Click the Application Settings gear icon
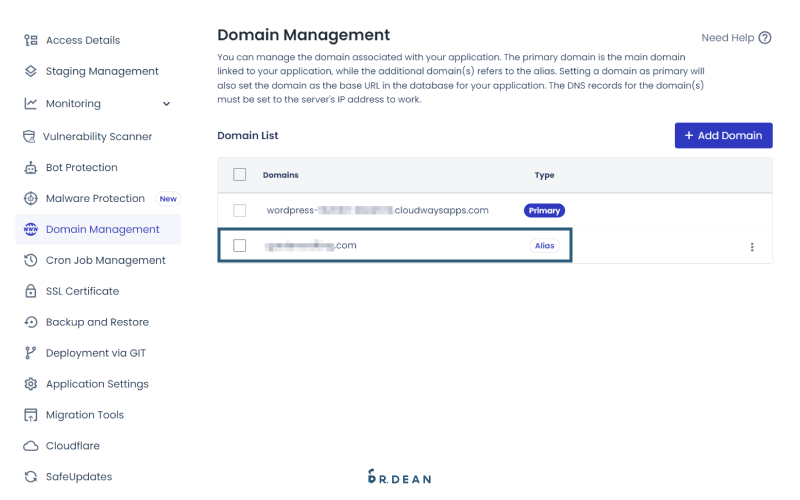 31,384
